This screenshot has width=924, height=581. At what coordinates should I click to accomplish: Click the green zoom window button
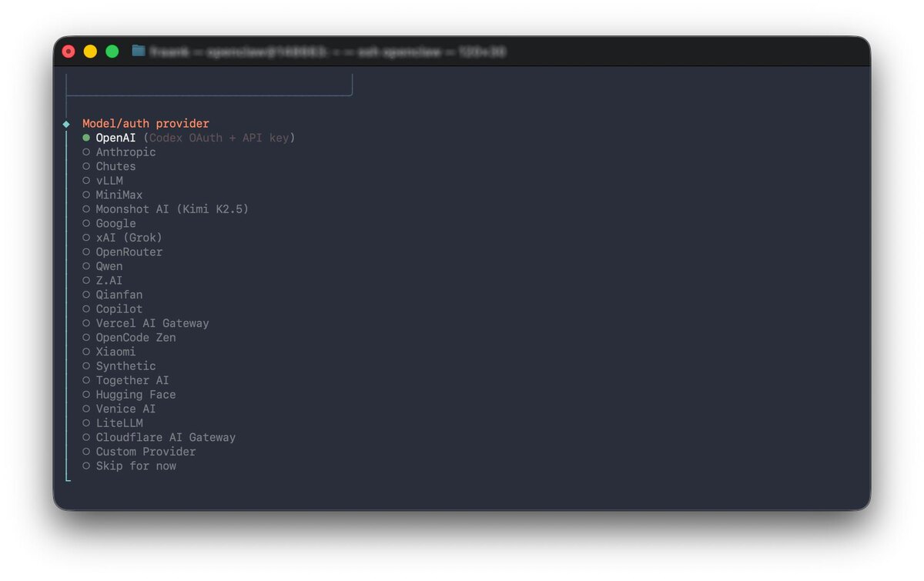[112, 52]
